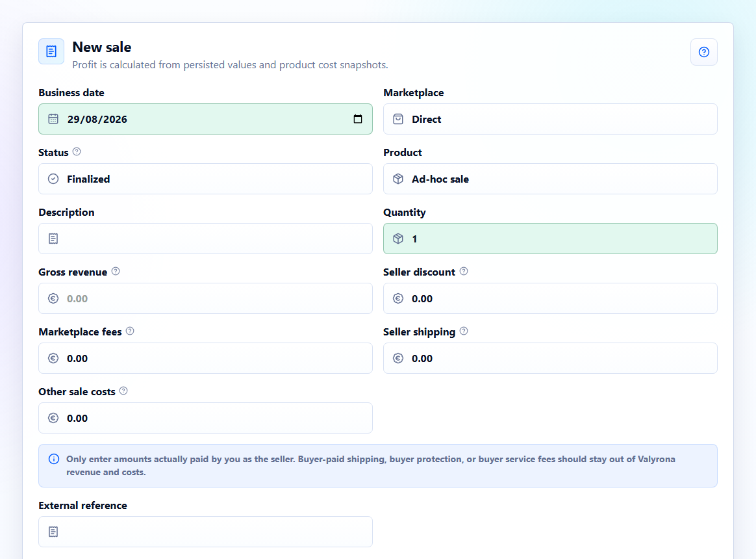The image size is (756, 559).
Task: Focus the Marketplace fees amount field
Action: tap(205, 358)
